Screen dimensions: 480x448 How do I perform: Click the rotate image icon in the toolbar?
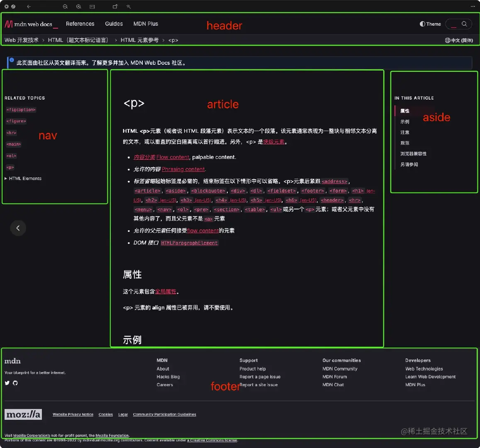coord(115,6)
